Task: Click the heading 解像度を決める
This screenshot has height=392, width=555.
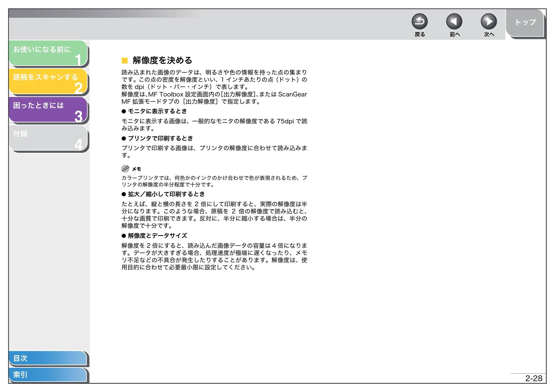Action: point(162,60)
